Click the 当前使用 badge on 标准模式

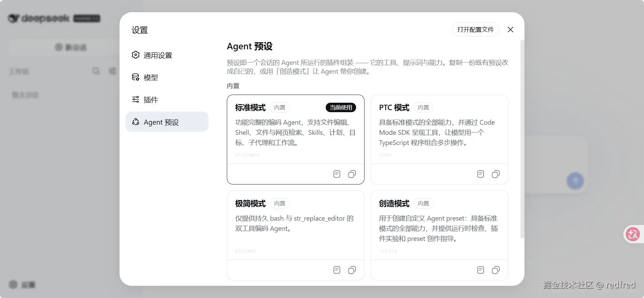[x=341, y=107]
